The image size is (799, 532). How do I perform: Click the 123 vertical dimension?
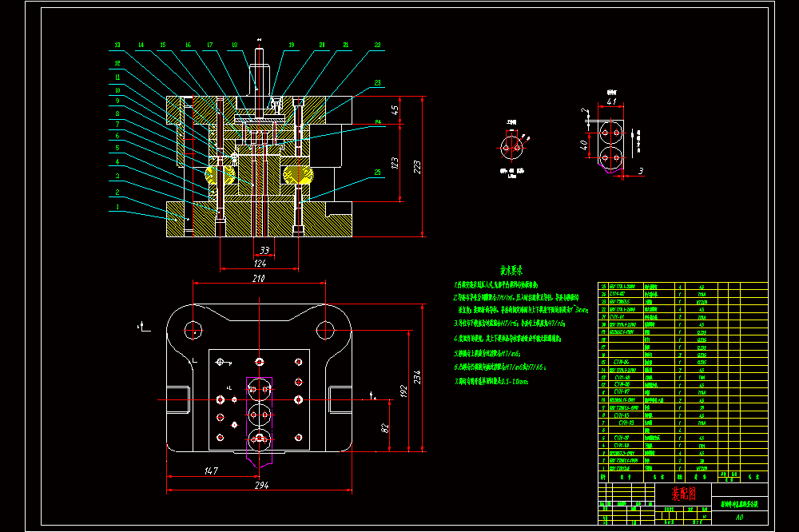pos(395,163)
